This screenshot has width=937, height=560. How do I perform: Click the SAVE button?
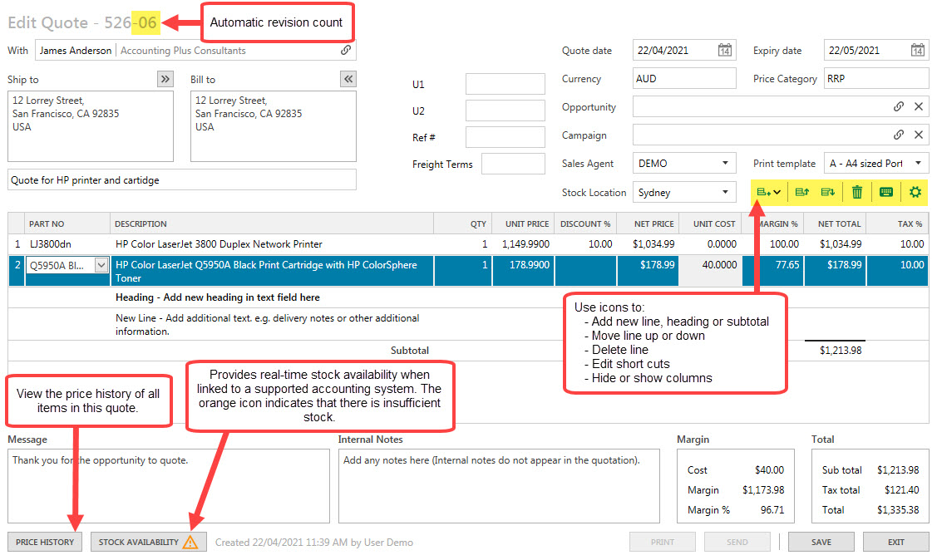pyautogui.click(x=821, y=542)
